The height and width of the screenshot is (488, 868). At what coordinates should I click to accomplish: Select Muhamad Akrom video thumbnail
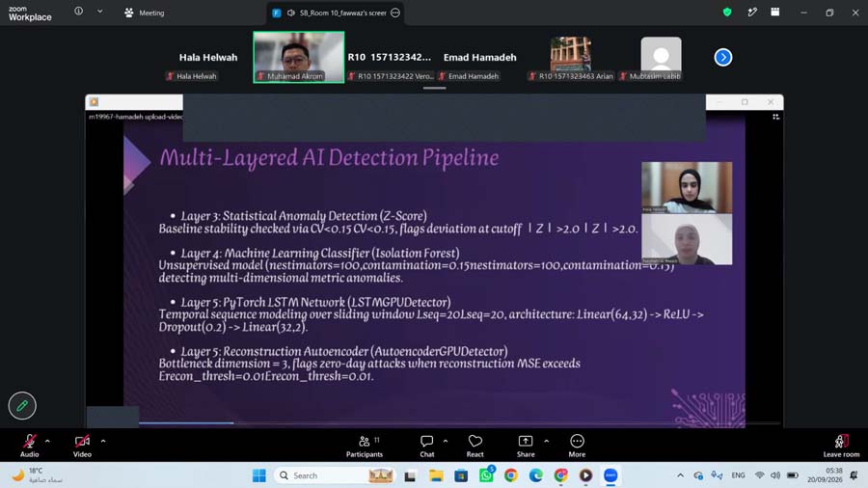click(299, 57)
